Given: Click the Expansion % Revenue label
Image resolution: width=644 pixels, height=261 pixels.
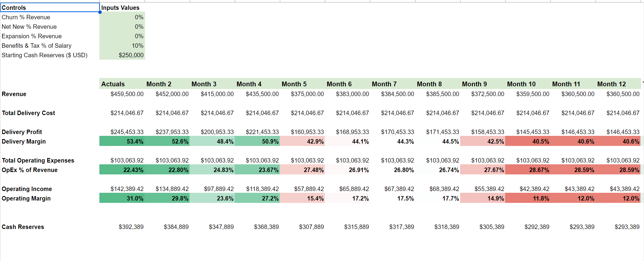Looking at the screenshot, I should [x=31, y=36].
